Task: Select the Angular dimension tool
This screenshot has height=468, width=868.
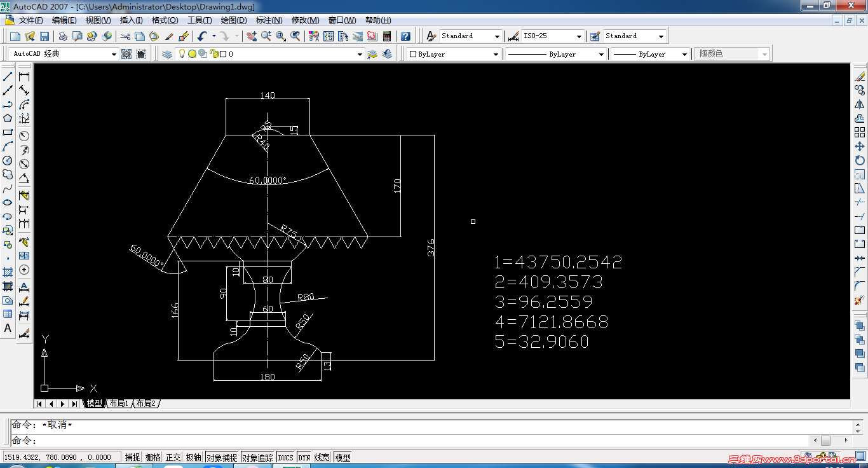Action: click(24, 179)
